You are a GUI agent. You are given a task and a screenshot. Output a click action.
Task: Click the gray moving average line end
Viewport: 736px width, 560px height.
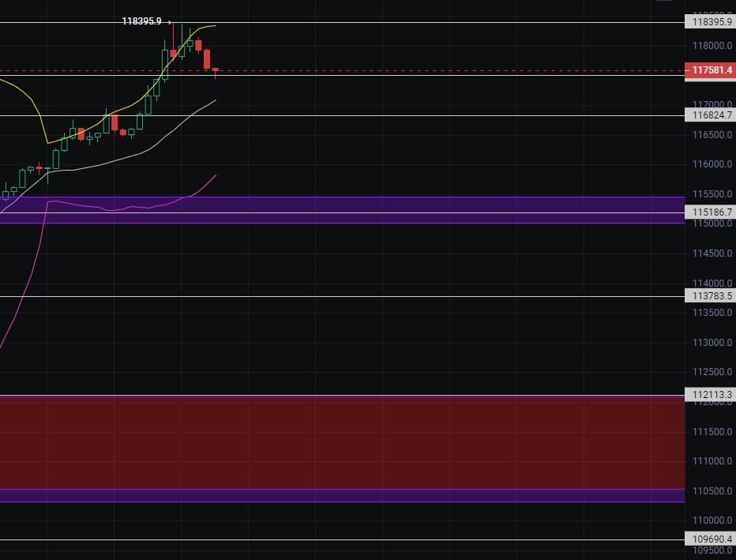coord(214,100)
